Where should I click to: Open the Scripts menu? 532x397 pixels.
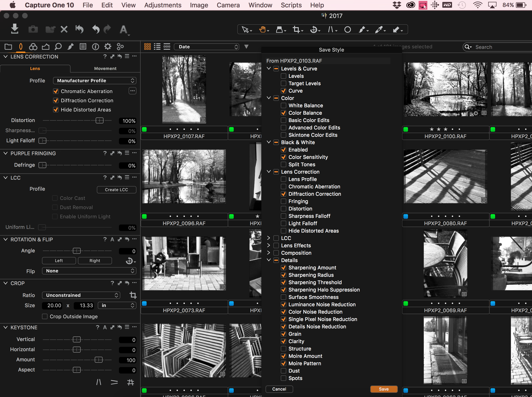click(291, 5)
